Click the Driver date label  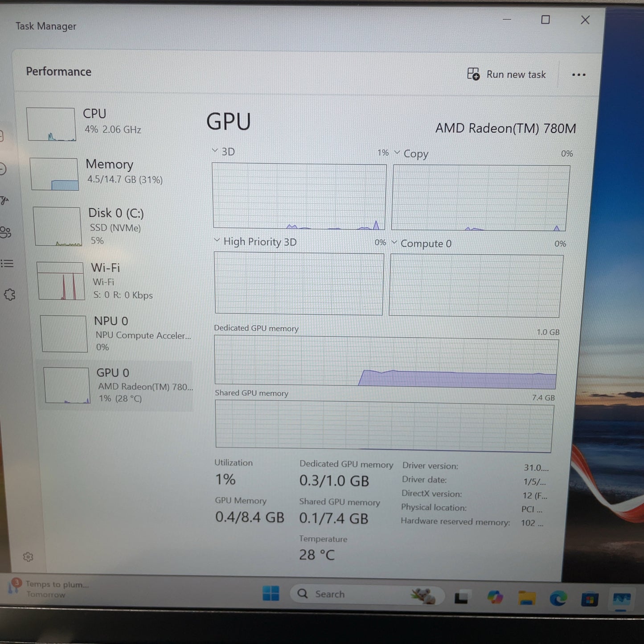tap(424, 480)
